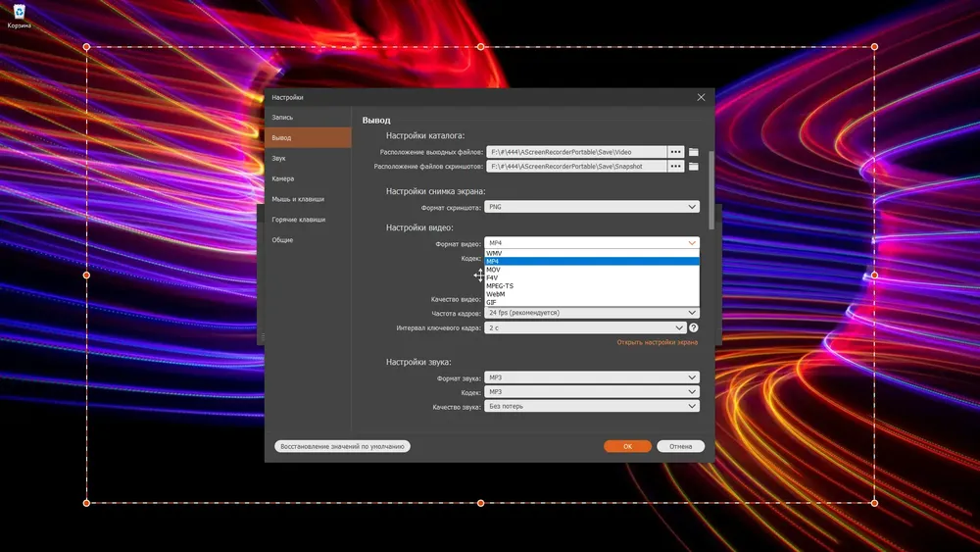Open the Recycle Bin desktop icon
The height and width of the screenshot is (552, 980).
pyautogui.click(x=20, y=13)
